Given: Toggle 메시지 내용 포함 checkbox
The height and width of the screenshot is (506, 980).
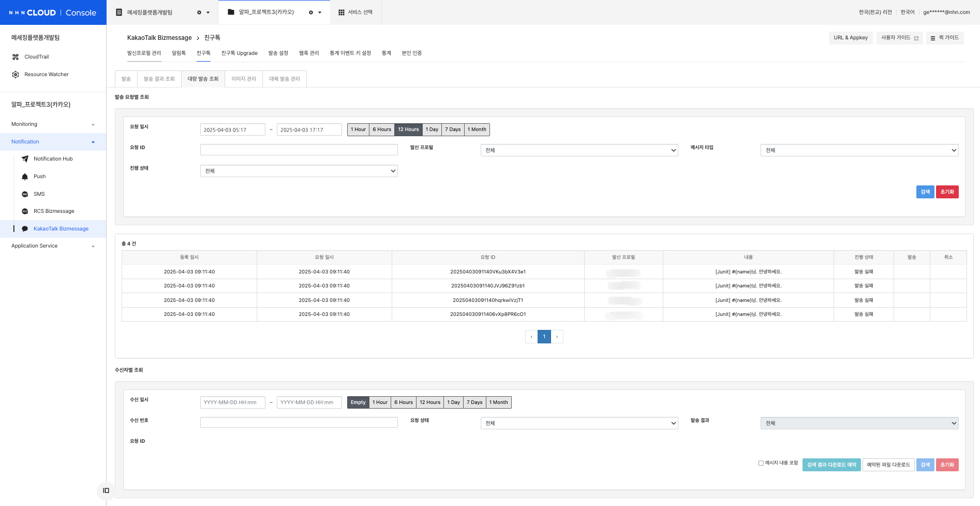Looking at the screenshot, I should [761, 463].
